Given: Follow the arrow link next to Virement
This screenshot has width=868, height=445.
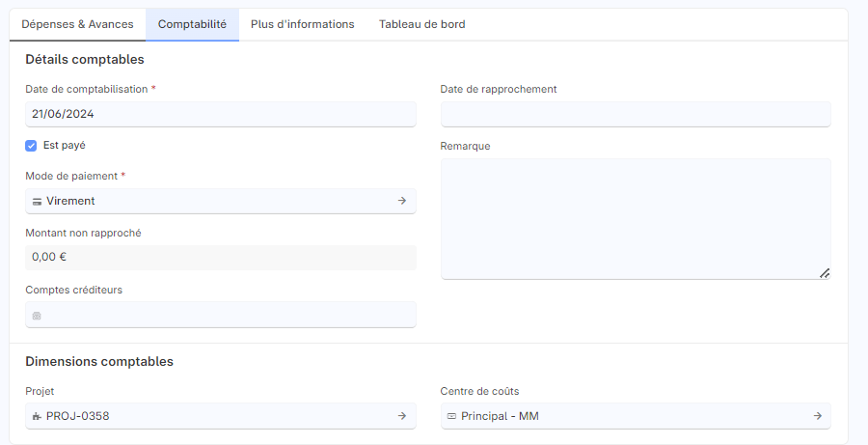Looking at the screenshot, I should (402, 201).
